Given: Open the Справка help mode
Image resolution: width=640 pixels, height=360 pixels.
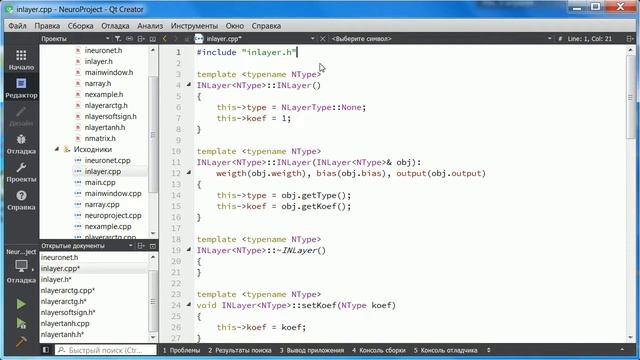Looking at the screenshot, I should (x=21, y=200).
